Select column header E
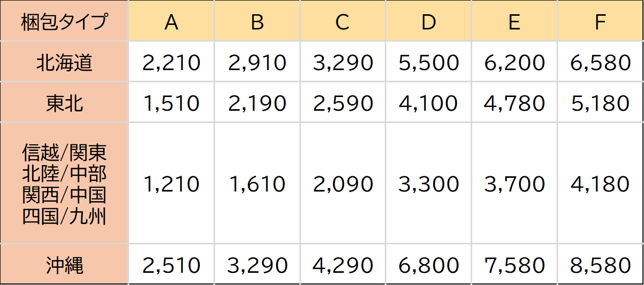Screen dimensions: 644x285 pos(514,22)
